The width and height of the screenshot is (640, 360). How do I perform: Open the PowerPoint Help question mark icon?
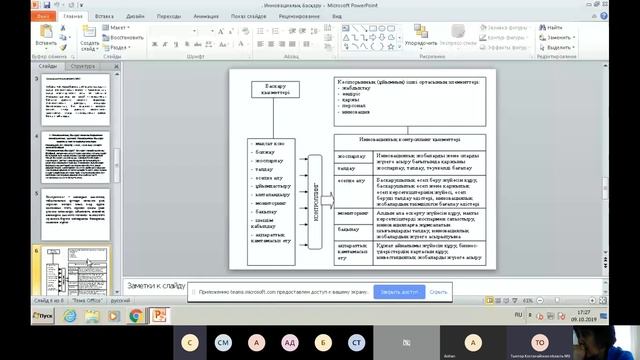[x=604, y=16]
